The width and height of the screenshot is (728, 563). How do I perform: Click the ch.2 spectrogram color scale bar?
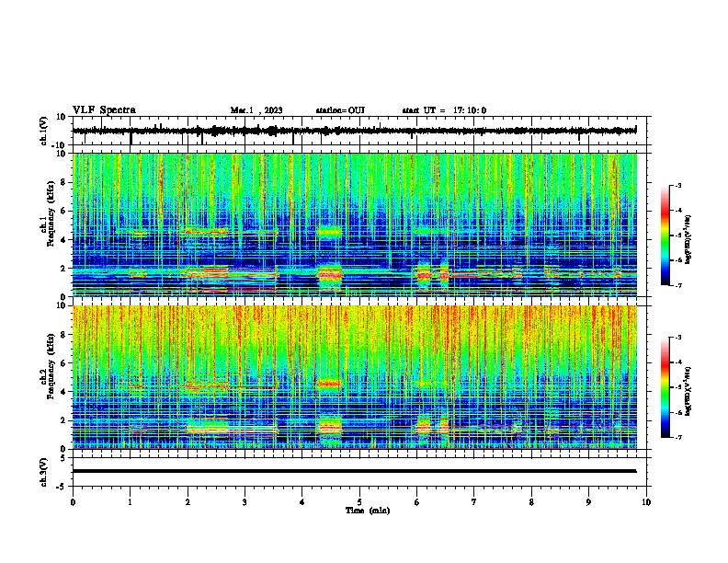(665, 387)
